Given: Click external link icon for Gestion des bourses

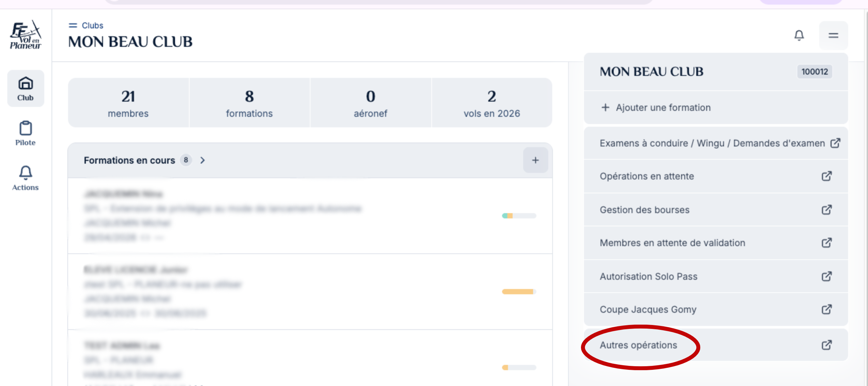Looking at the screenshot, I should [827, 209].
